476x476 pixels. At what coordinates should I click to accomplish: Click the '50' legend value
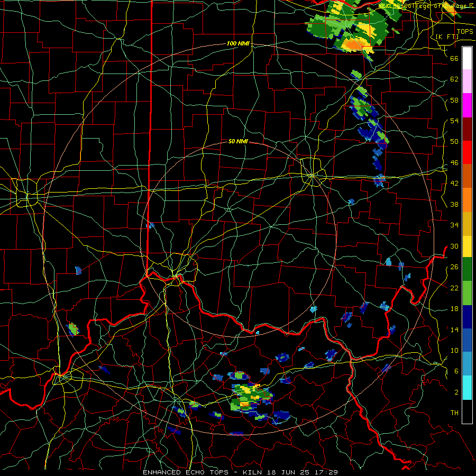[x=454, y=142]
